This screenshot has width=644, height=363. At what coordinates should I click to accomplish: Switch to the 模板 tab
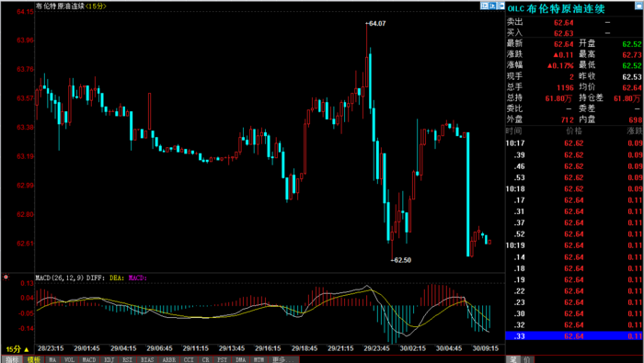pos(34,359)
